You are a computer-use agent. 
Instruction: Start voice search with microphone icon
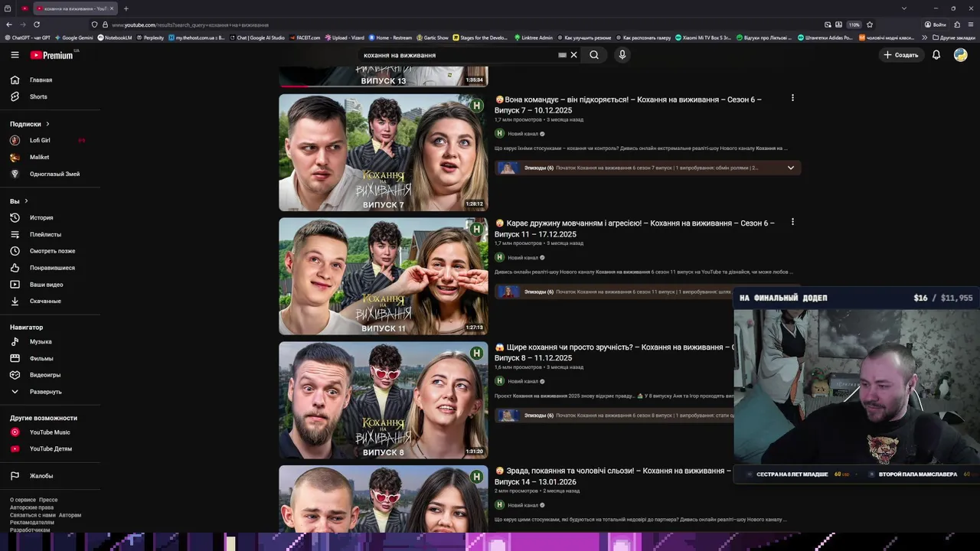pos(622,55)
